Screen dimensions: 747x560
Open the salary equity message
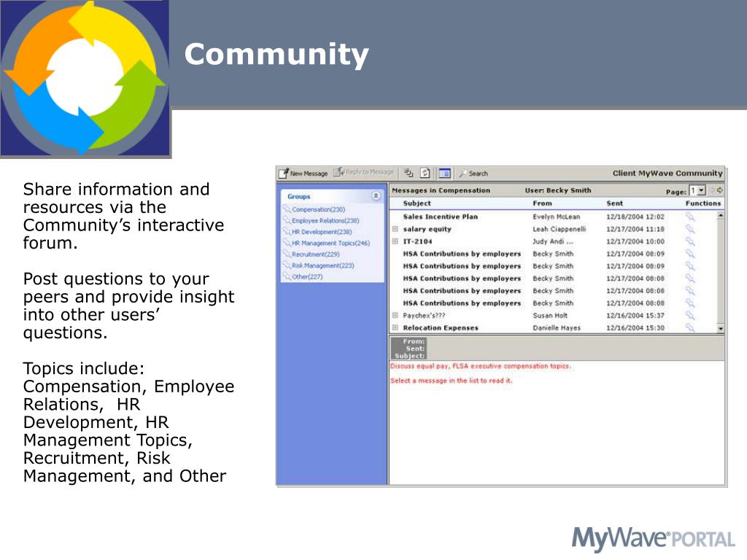point(427,229)
